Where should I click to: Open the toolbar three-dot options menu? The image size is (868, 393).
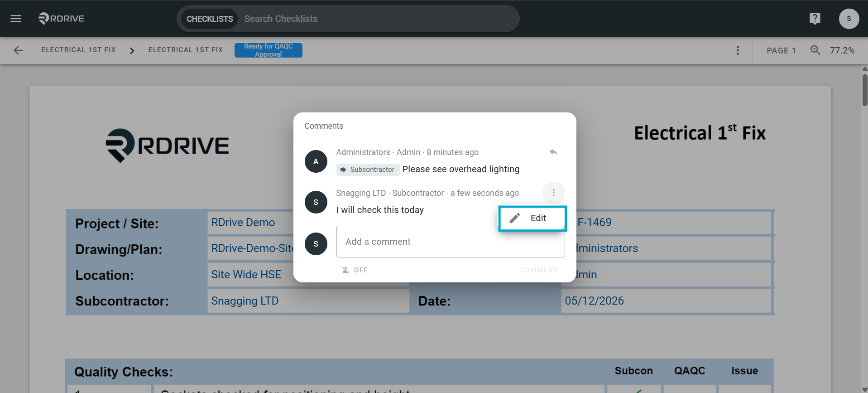tap(738, 50)
